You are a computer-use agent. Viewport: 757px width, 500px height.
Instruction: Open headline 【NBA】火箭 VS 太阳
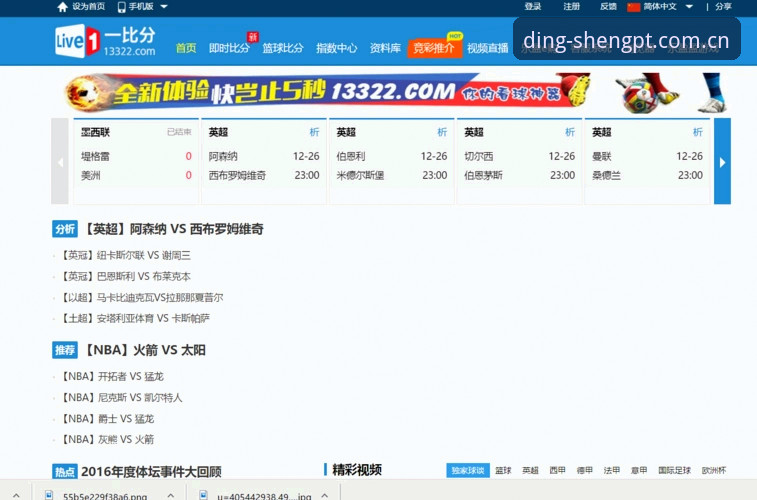pos(144,350)
